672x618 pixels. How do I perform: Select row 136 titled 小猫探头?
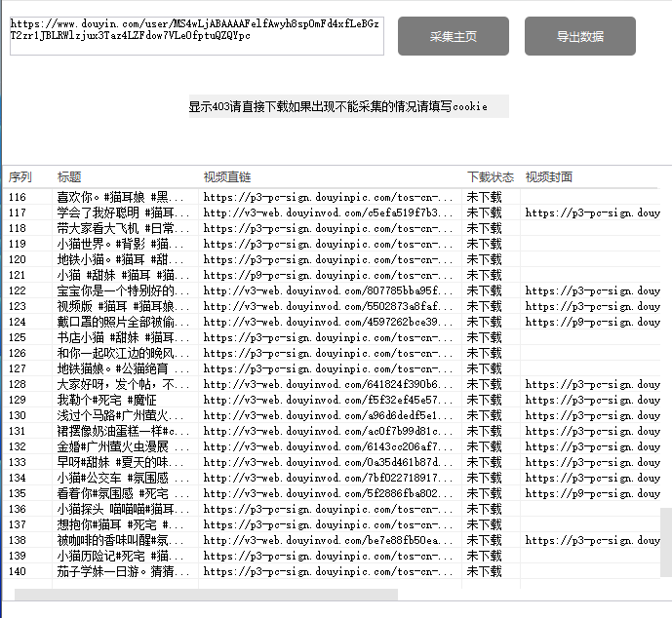(x=115, y=509)
